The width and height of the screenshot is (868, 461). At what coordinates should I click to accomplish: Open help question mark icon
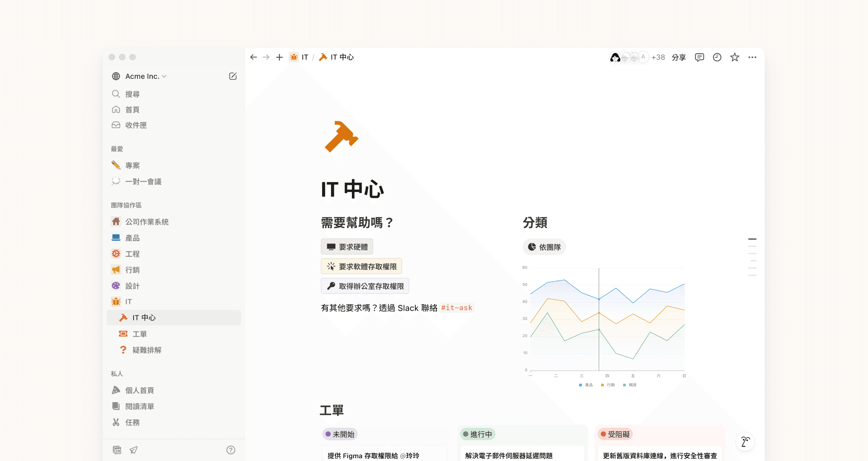point(231,450)
